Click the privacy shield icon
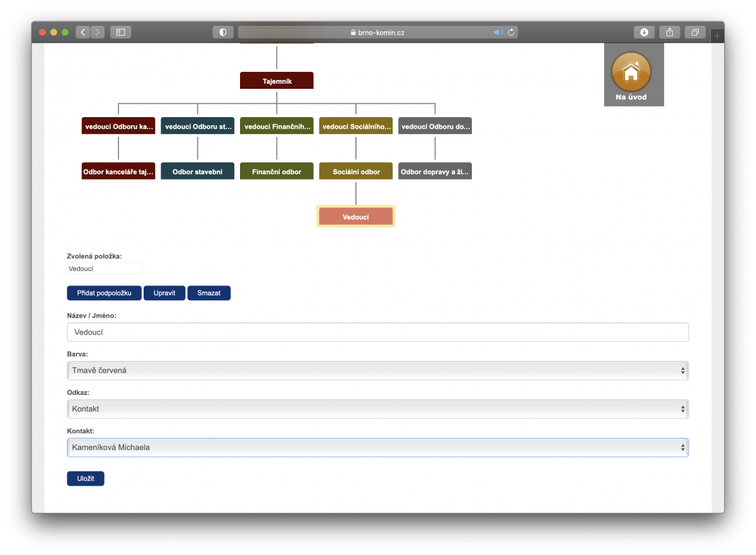 [223, 32]
